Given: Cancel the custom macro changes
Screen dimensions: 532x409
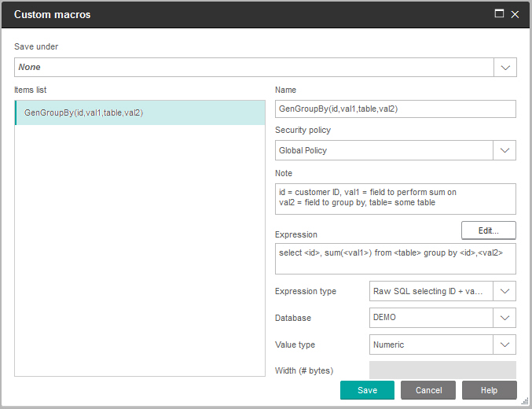Looking at the screenshot, I should click(428, 390).
